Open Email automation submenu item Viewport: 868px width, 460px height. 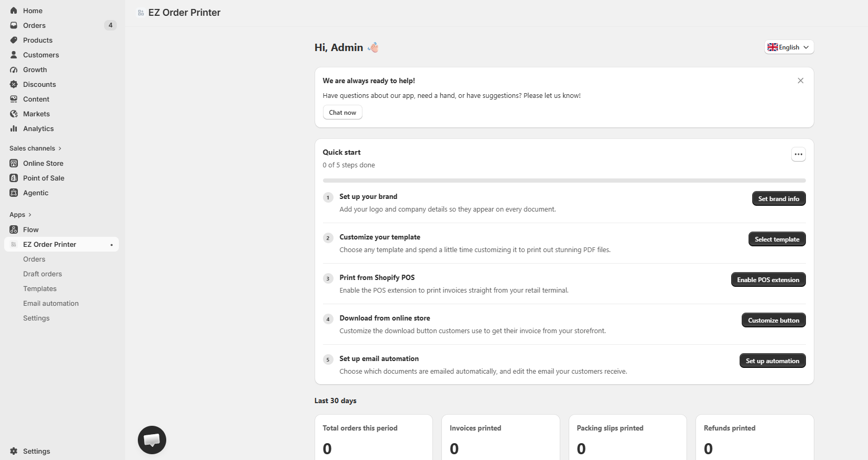(x=51, y=303)
